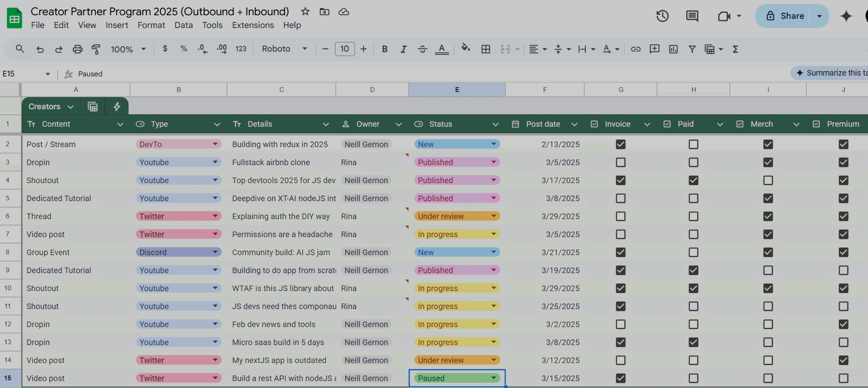
Task: Check the Invoice box for Fullstack airbnb clone
Action: point(620,162)
